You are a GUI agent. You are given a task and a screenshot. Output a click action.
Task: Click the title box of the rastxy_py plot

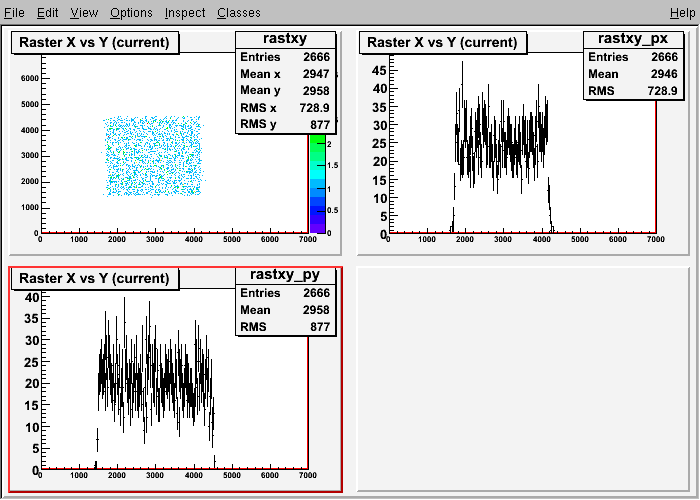click(x=95, y=278)
